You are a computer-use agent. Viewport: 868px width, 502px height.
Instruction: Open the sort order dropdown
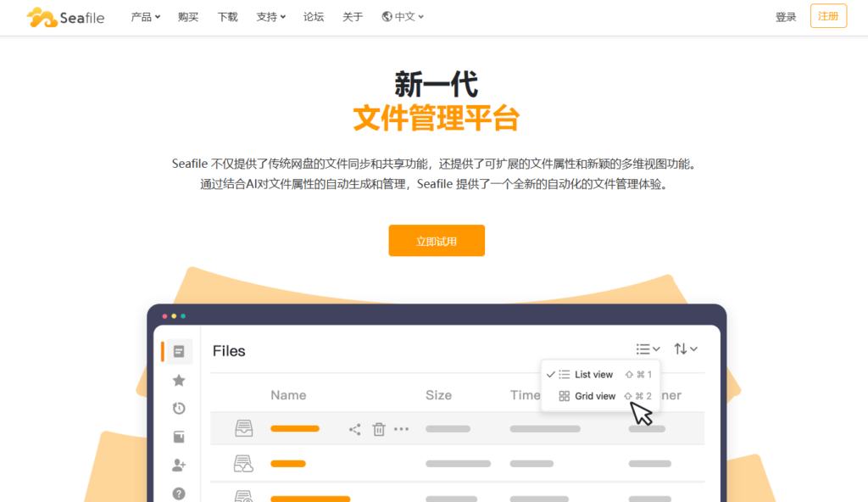685,349
